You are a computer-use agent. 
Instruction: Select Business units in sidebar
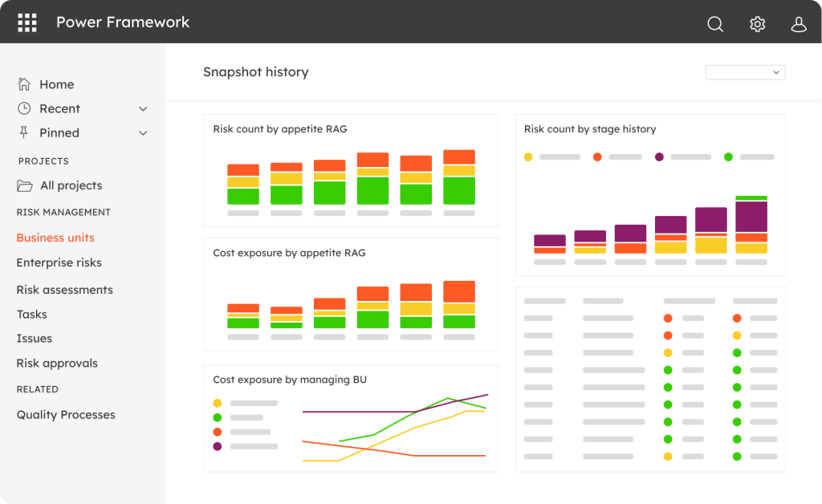pos(55,238)
